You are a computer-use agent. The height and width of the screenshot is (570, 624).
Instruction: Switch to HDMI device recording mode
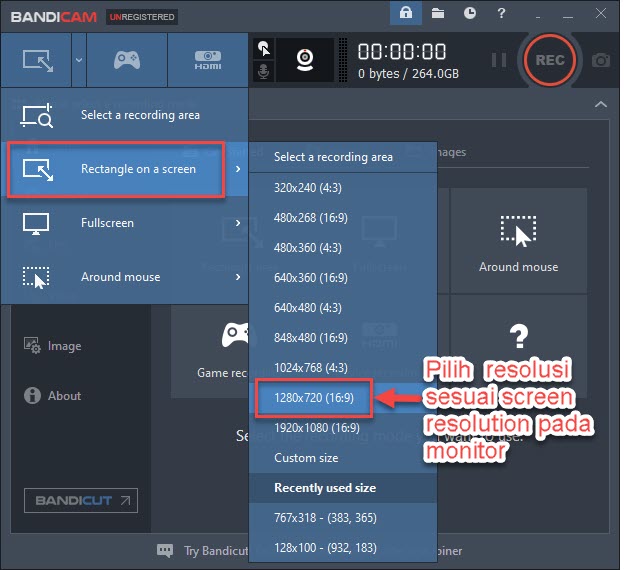208,60
